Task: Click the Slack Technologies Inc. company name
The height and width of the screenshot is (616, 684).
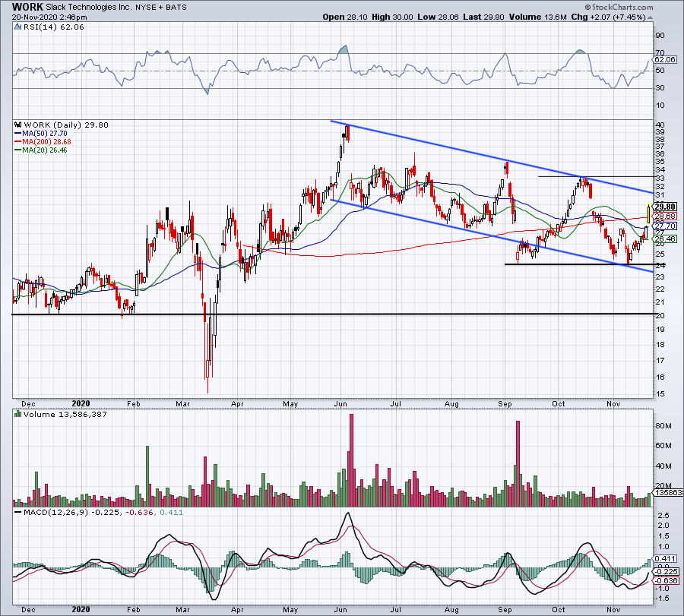Action: tap(89, 8)
